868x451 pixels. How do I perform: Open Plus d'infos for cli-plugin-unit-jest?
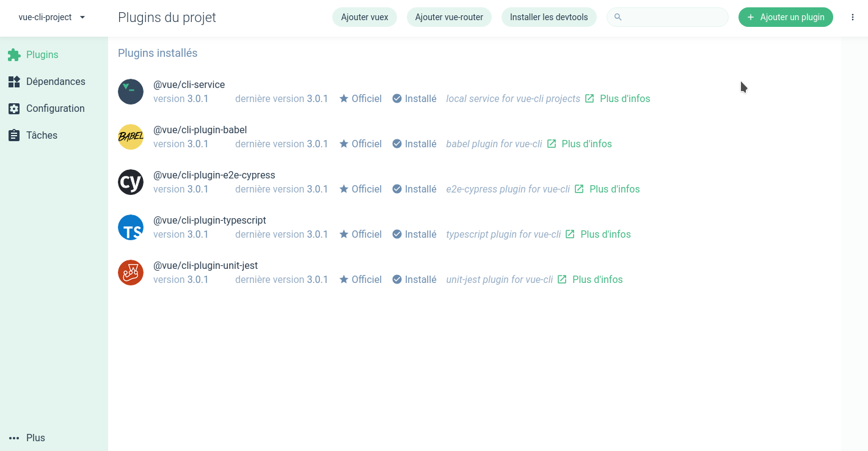pyautogui.click(x=597, y=279)
